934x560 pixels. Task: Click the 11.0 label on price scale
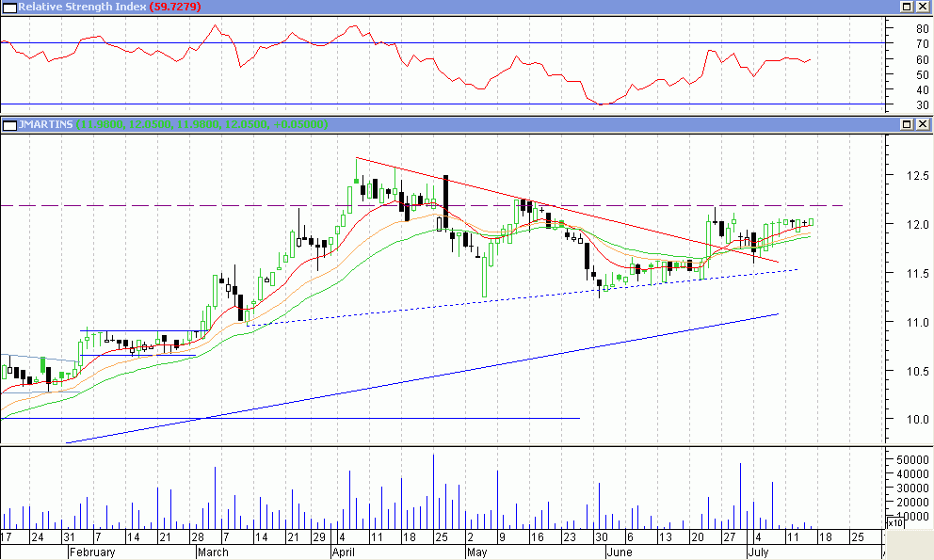pyautogui.click(x=917, y=322)
